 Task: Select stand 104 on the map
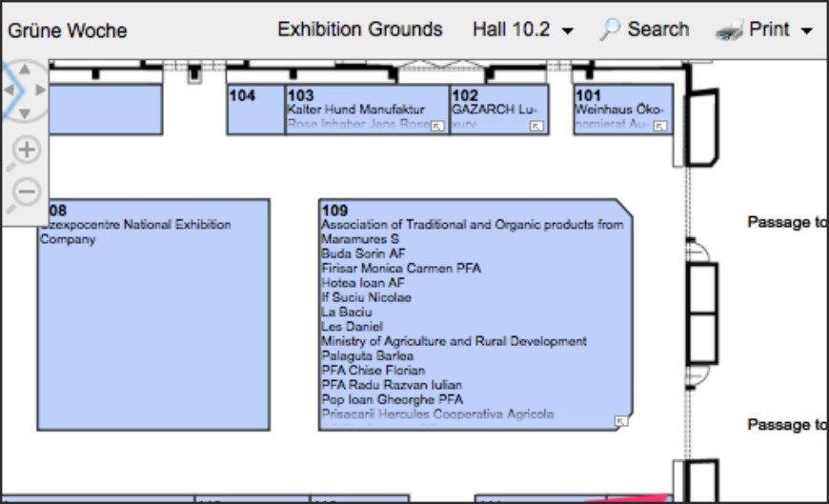[x=254, y=110]
